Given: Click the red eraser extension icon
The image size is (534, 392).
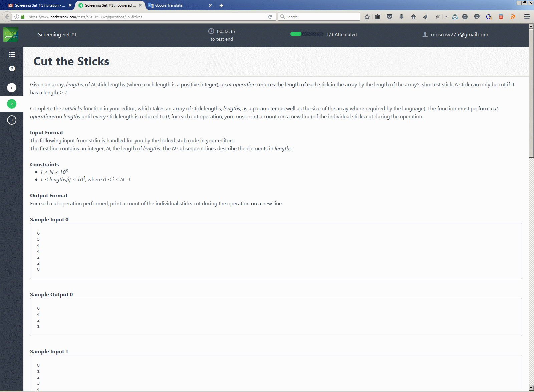Looking at the screenshot, I should click(x=501, y=17).
